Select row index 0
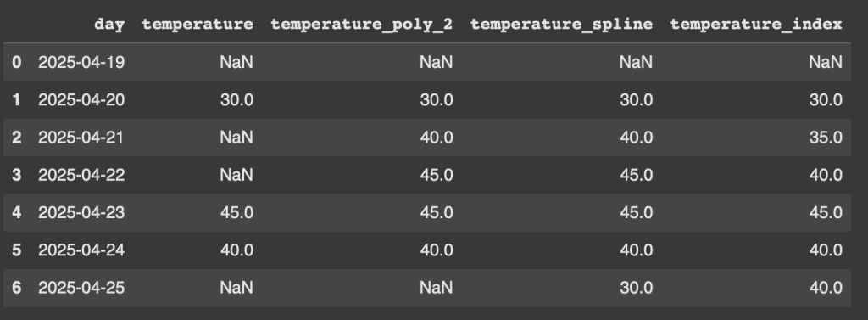The height and width of the screenshot is (320, 868). (17, 62)
